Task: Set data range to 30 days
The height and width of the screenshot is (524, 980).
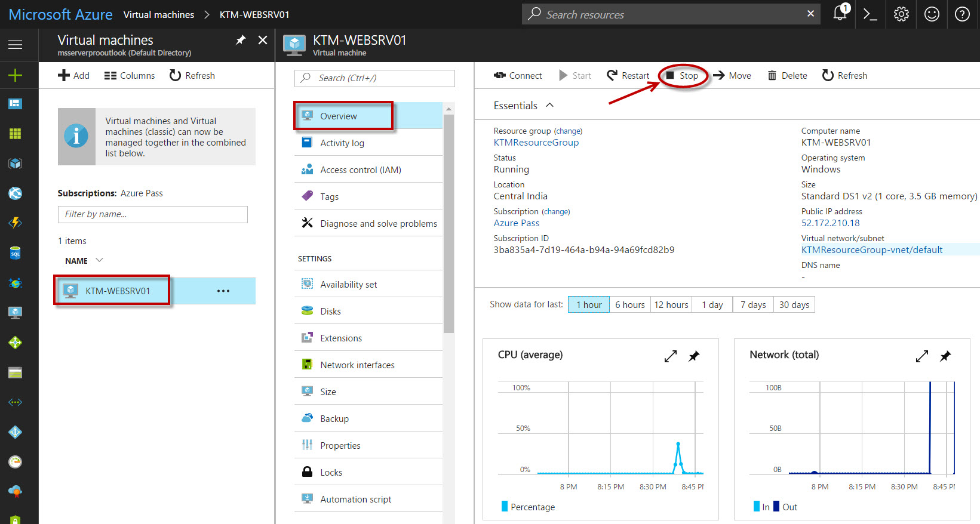Action: coord(794,305)
